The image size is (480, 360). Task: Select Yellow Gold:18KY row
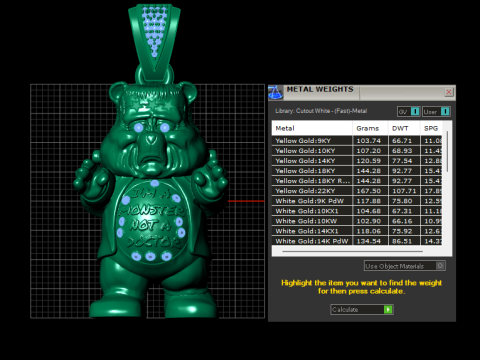357,171
